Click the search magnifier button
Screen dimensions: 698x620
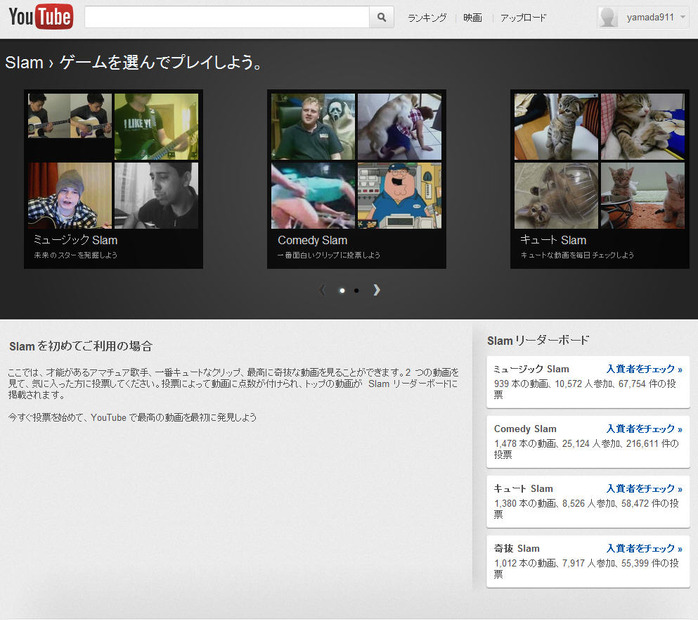(x=381, y=17)
